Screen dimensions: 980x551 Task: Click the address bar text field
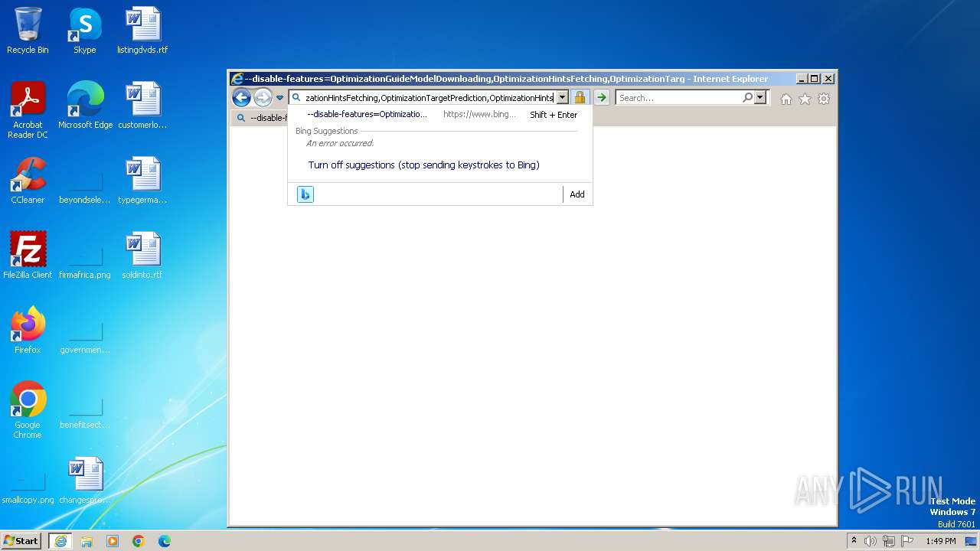point(429,98)
